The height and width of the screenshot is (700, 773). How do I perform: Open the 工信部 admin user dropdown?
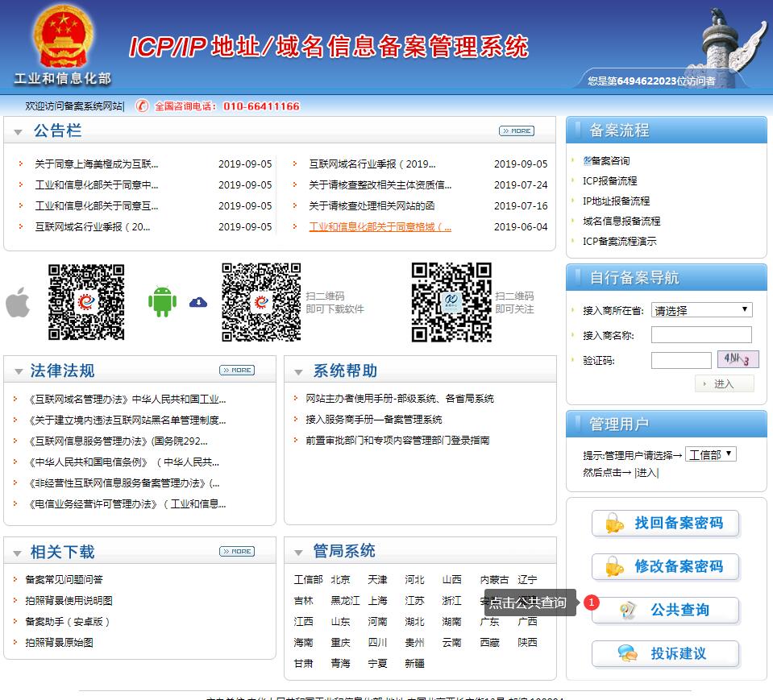[x=711, y=454]
